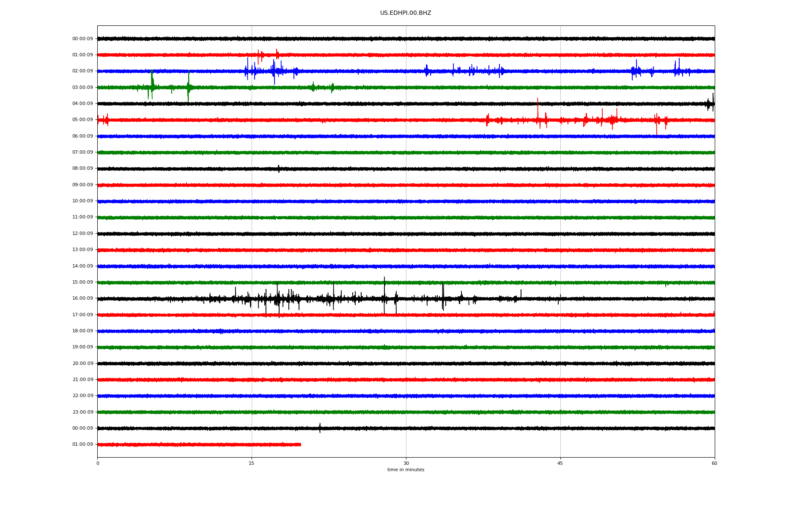Click the 'time in minutes' axis label
812x508 pixels.
[x=406, y=469]
